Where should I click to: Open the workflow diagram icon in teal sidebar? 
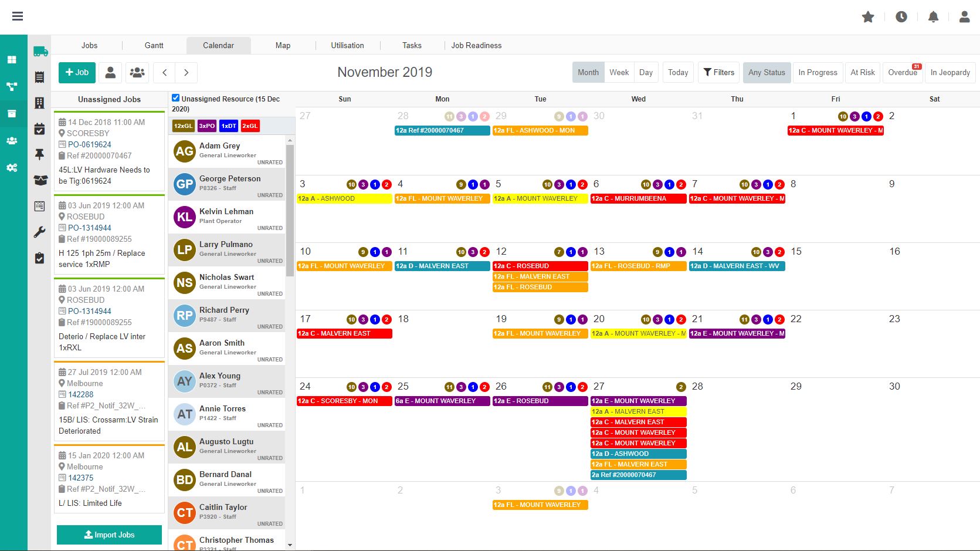pos(12,87)
